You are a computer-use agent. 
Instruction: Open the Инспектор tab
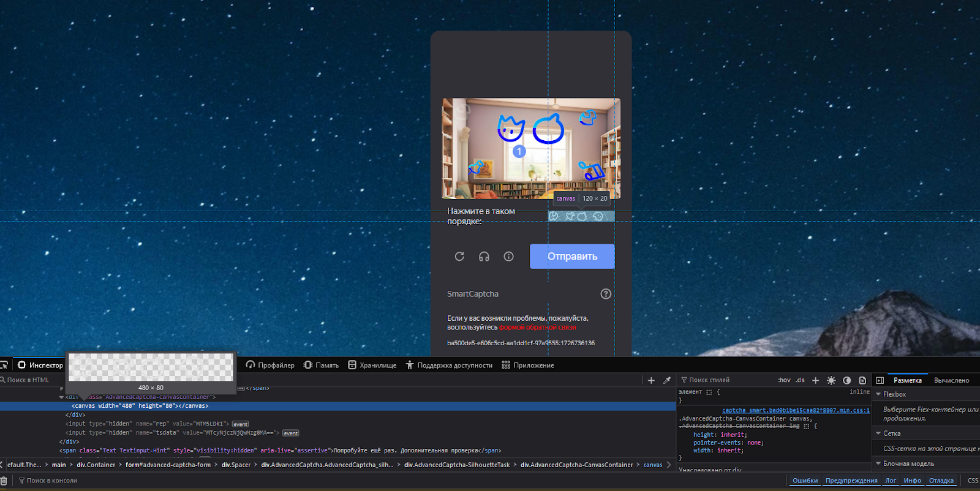[x=40, y=365]
